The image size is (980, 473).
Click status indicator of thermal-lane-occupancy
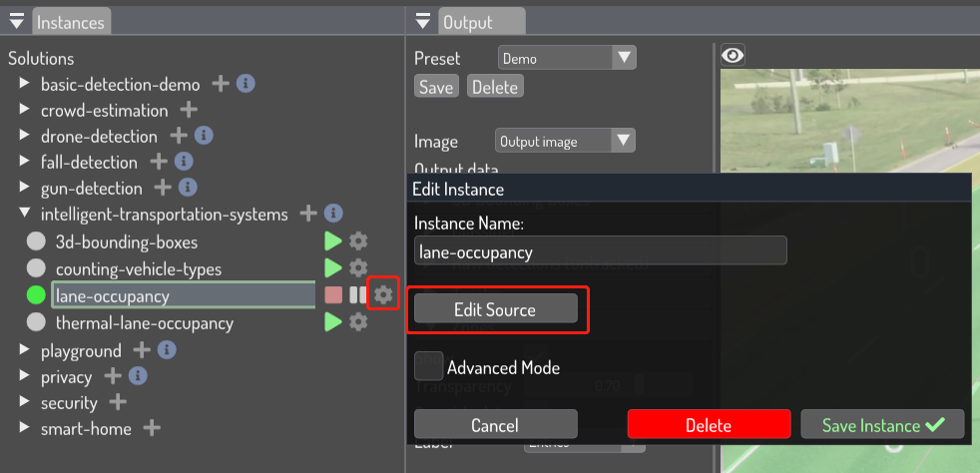tap(37, 322)
